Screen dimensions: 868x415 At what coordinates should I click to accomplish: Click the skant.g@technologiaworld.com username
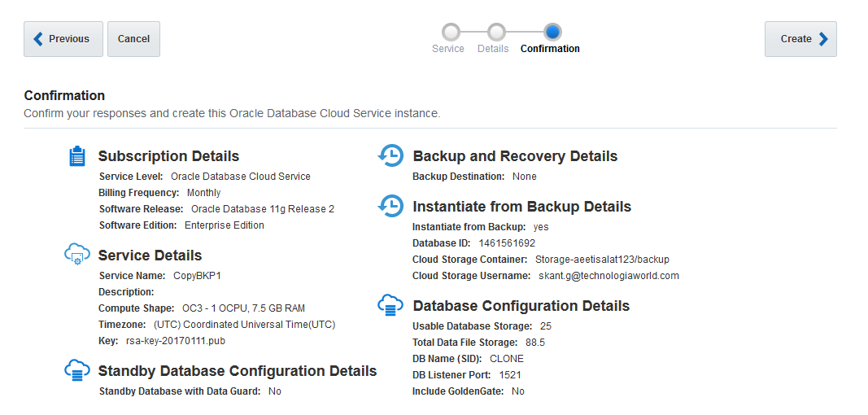click(608, 276)
